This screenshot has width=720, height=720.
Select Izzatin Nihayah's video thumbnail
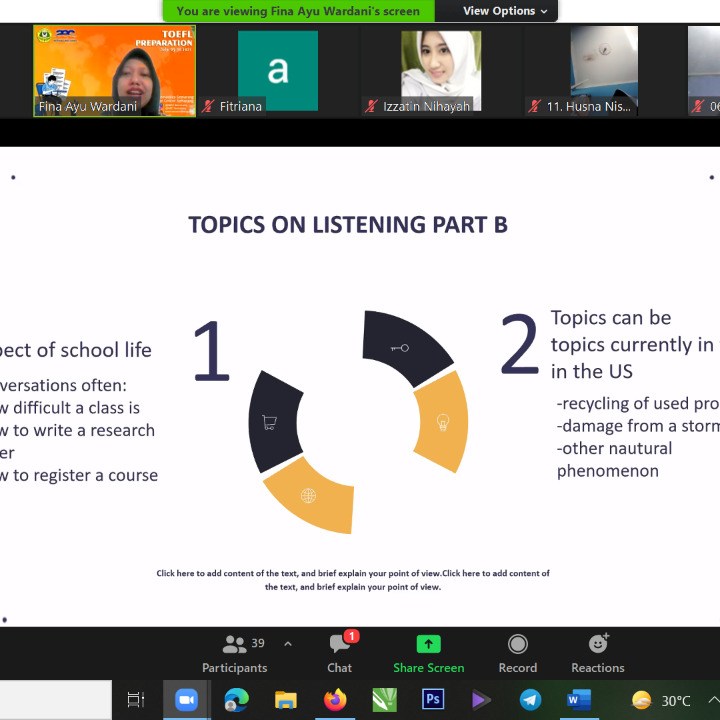click(440, 70)
